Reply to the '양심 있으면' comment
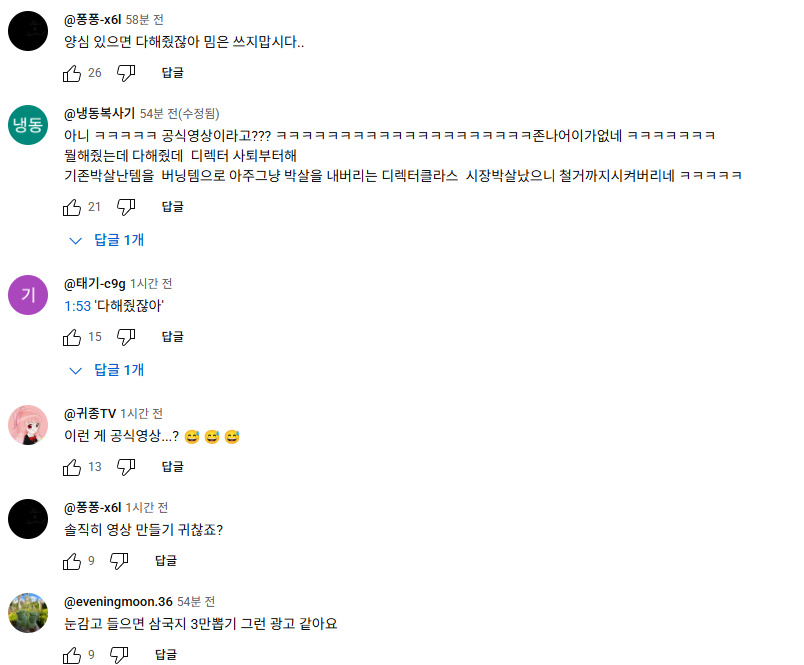The height and width of the screenshot is (665, 804). coord(172,73)
